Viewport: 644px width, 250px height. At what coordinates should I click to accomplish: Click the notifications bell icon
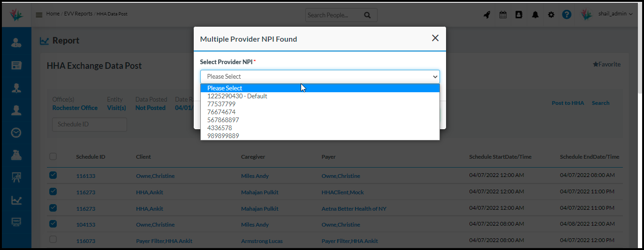coord(535,15)
